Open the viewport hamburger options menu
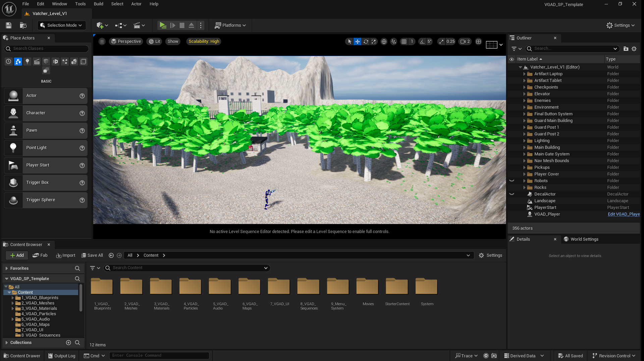The height and width of the screenshot is (361, 644). 102,42
